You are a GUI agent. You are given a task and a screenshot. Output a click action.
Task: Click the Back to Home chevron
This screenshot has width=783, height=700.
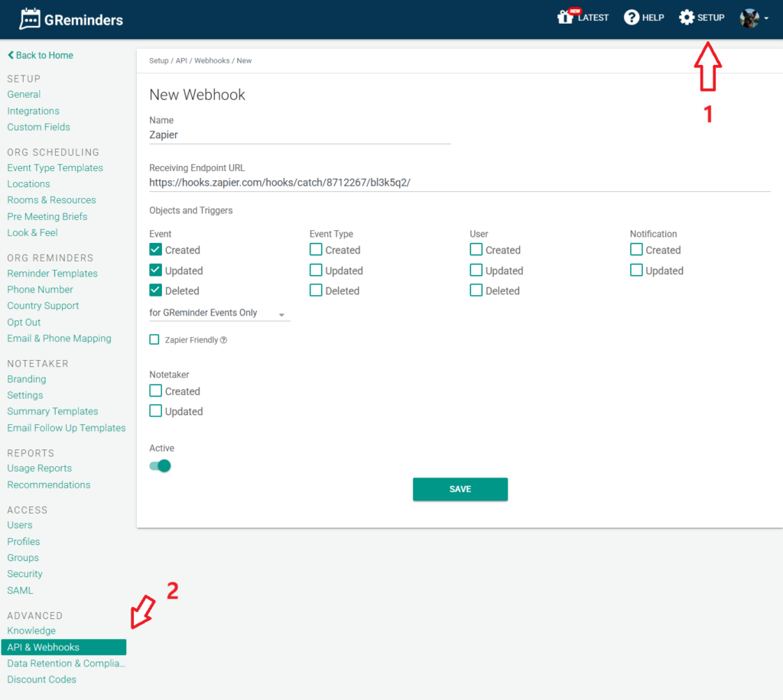[11, 56]
